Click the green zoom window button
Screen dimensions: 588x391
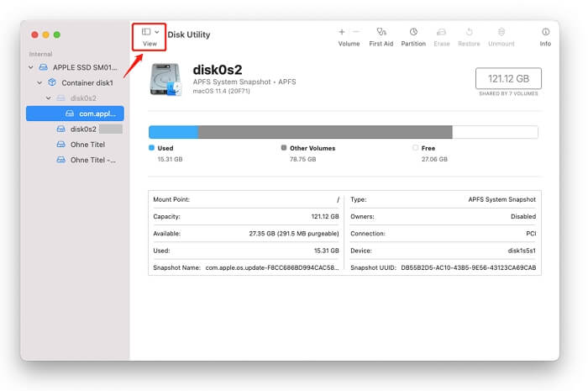57,34
